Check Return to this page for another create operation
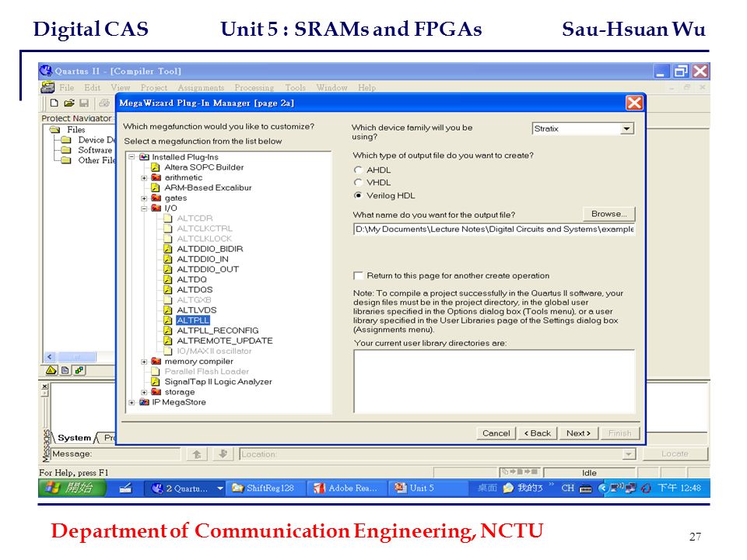 click(358, 275)
